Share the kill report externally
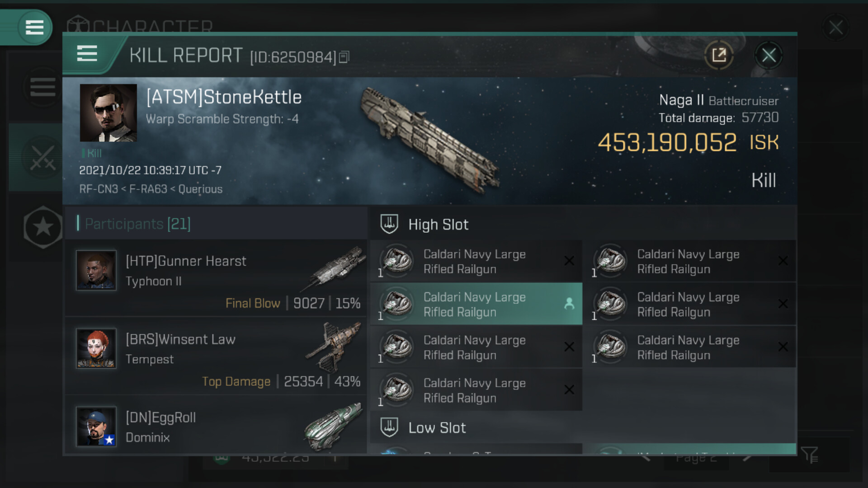Screen dimensions: 868x488 click(718, 56)
